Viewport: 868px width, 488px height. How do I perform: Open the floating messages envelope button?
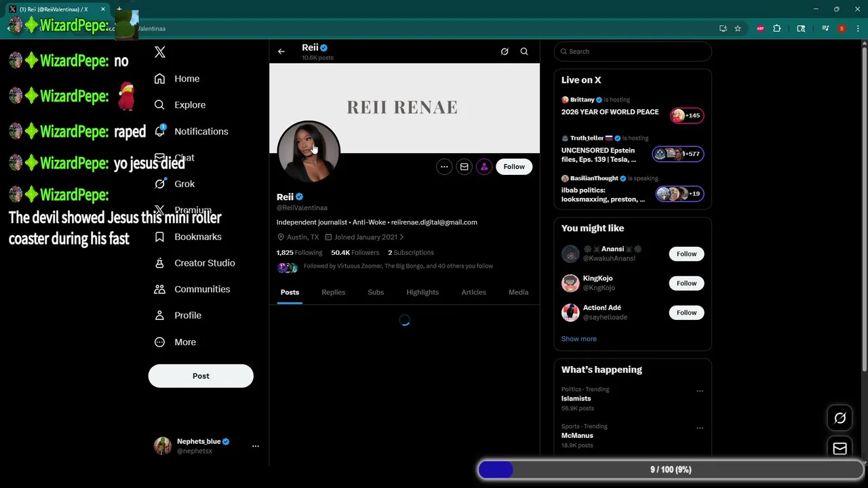[840, 449]
